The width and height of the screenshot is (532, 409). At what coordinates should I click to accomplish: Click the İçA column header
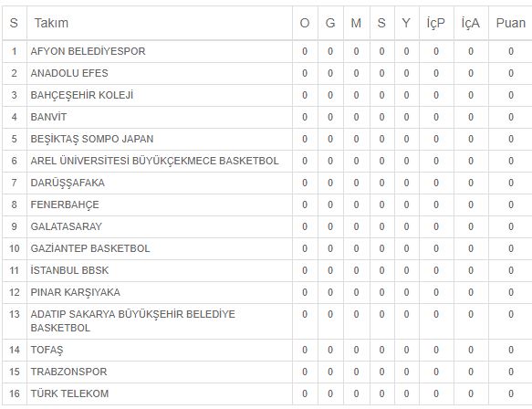471,23
